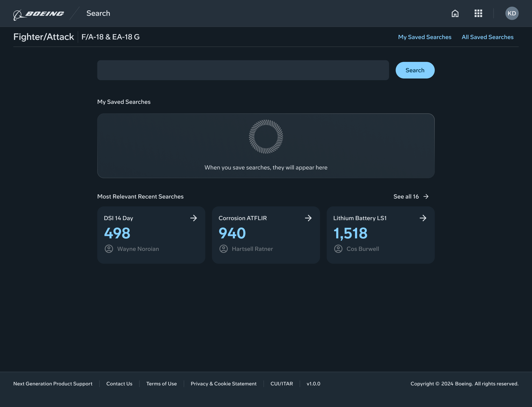Click the Corrosion ATFLIR card title

[x=243, y=218]
